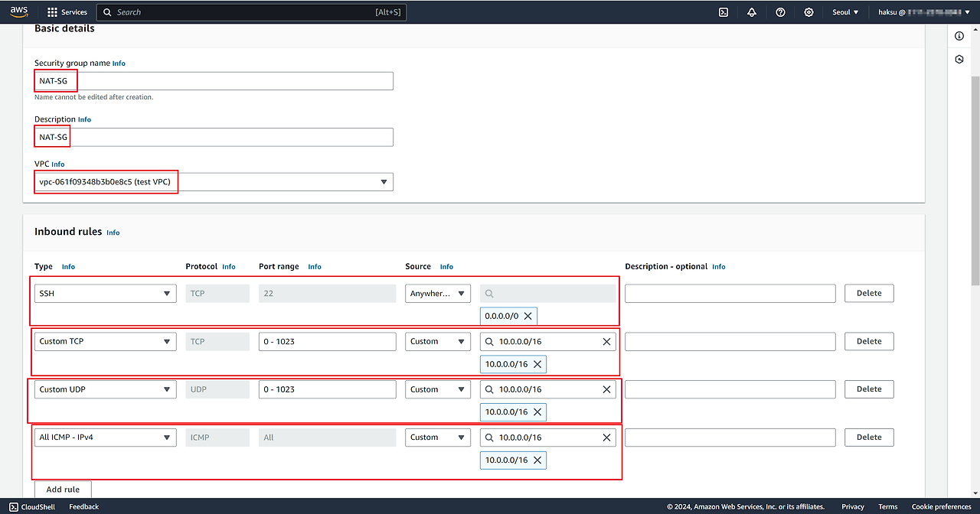Delete the All ICMP - IPv4 rule

pos(868,438)
